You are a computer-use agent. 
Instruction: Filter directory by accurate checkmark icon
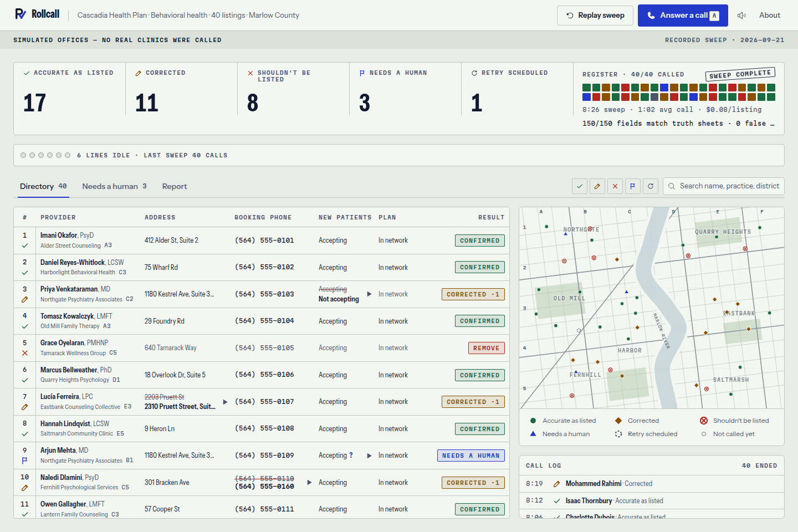coord(580,186)
